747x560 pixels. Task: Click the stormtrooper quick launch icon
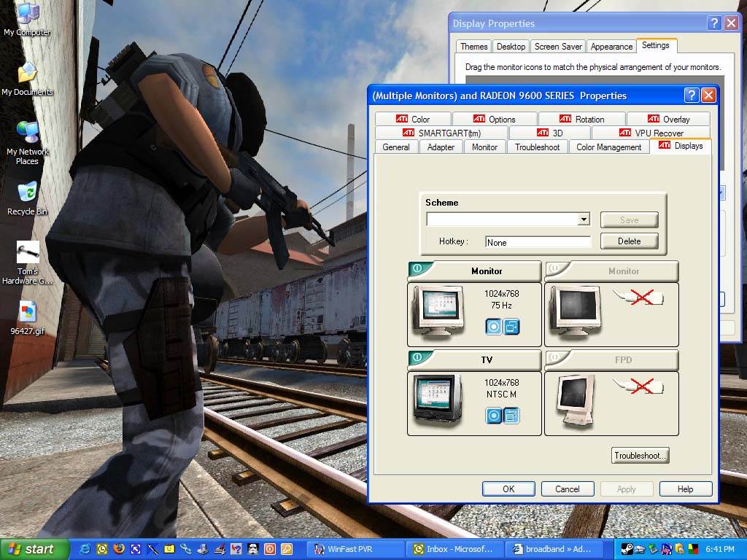(253, 549)
